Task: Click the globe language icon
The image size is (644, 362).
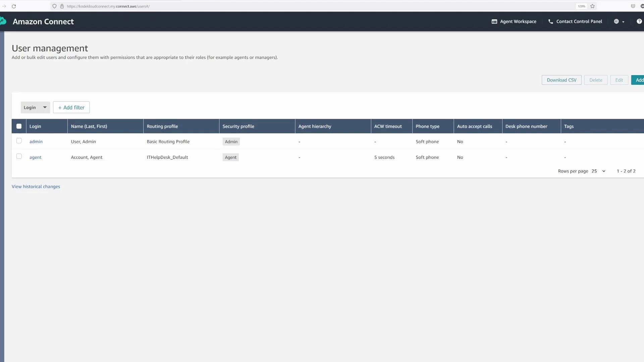Action: tap(616, 21)
